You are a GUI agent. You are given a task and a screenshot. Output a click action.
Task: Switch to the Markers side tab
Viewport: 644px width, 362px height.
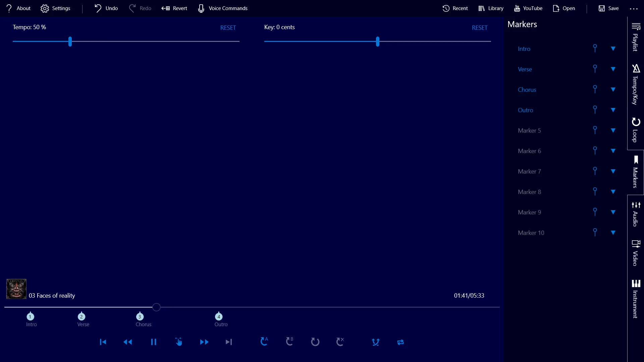636,172
